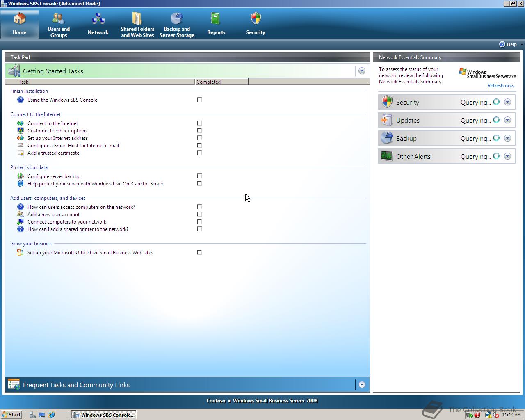Check Using the Windows SBS Console completed
Viewport: 525px width, 420px height.
pyautogui.click(x=199, y=100)
